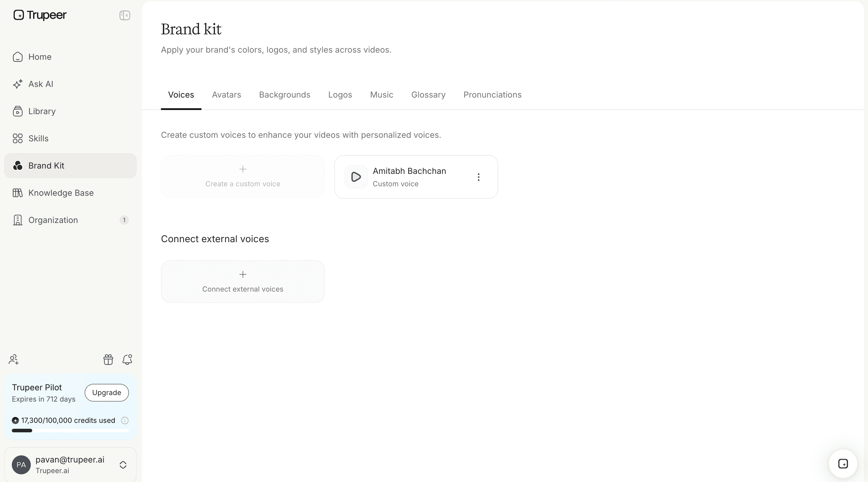This screenshot has width=868, height=482.
Task: Open the gift rewards icon
Action: pyautogui.click(x=108, y=360)
